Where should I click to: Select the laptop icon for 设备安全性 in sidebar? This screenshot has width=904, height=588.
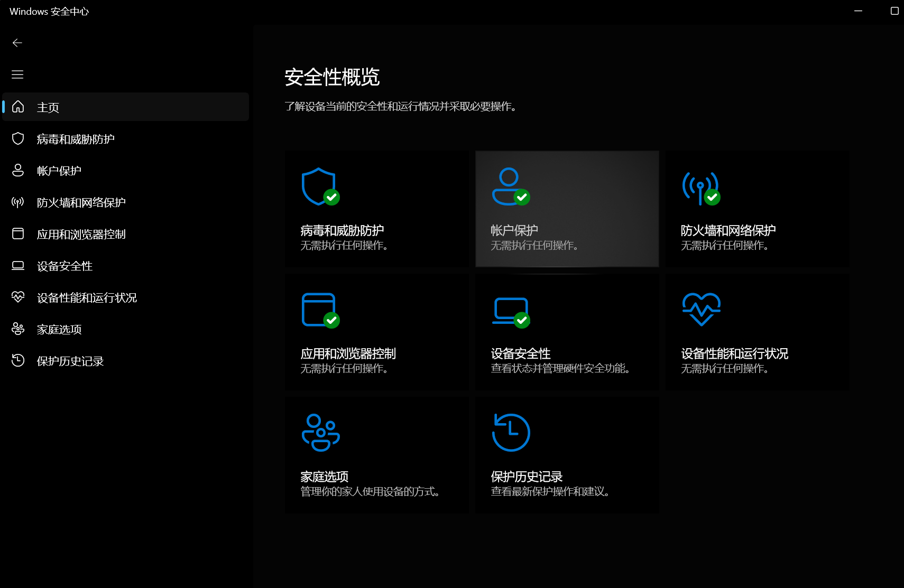coord(18,265)
